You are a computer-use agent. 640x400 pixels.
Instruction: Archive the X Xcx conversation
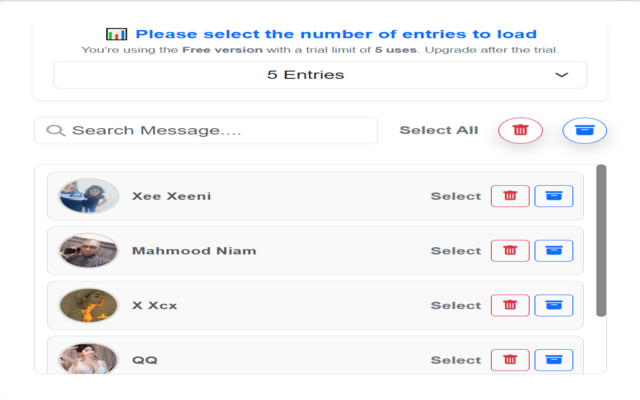pos(554,305)
